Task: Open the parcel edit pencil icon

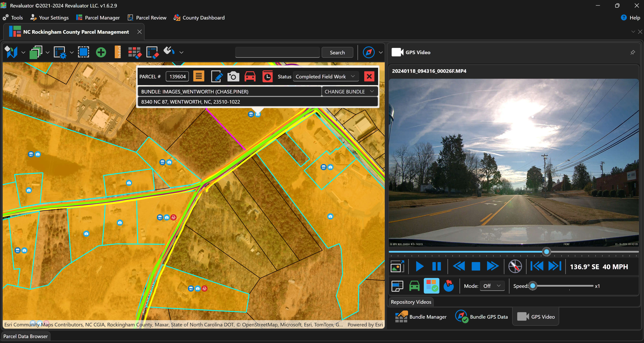Action: (x=217, y=77)
